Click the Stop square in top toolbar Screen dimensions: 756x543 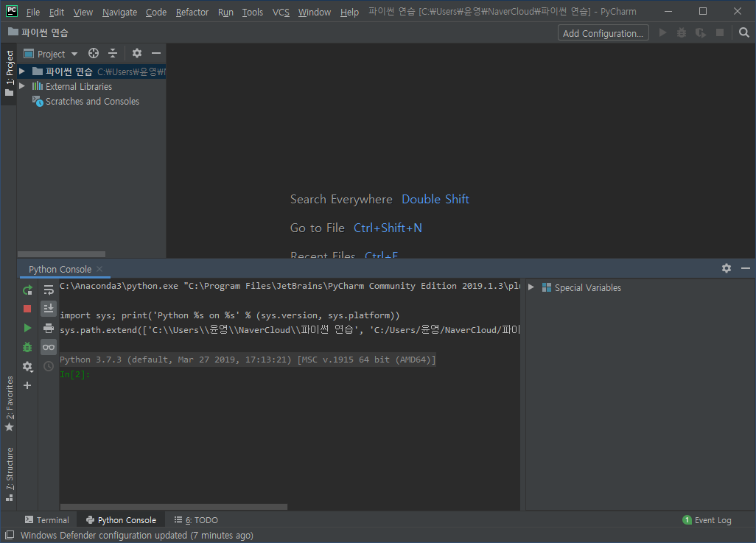(720, 33)
